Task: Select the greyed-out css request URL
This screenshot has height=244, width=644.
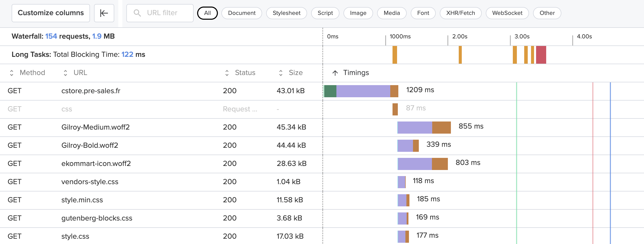Action: 67,109
